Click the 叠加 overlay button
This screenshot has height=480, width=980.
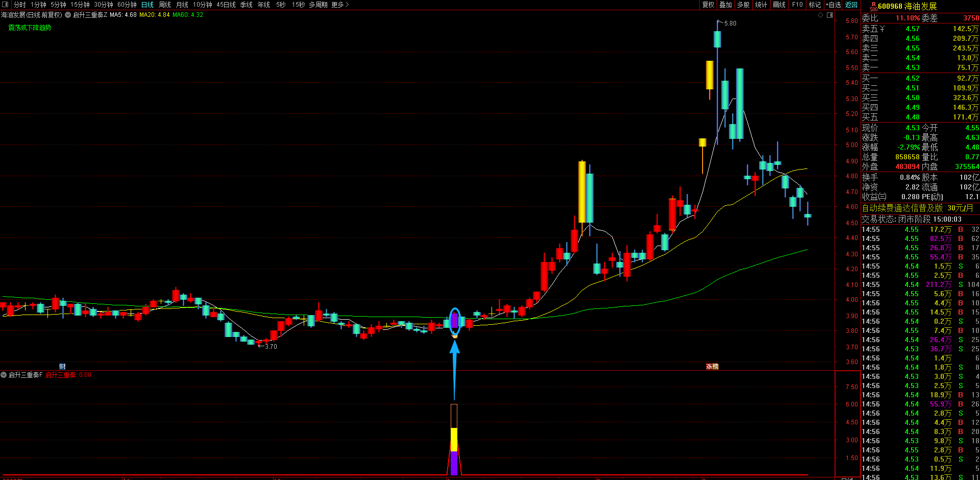pos(726,5)
